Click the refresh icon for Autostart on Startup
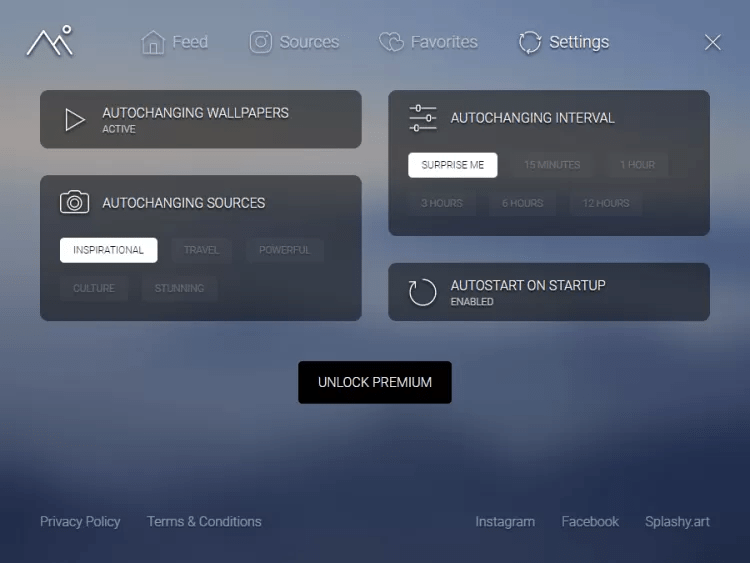The height and width of the screenshot is (563, 750). pos(423,292)
